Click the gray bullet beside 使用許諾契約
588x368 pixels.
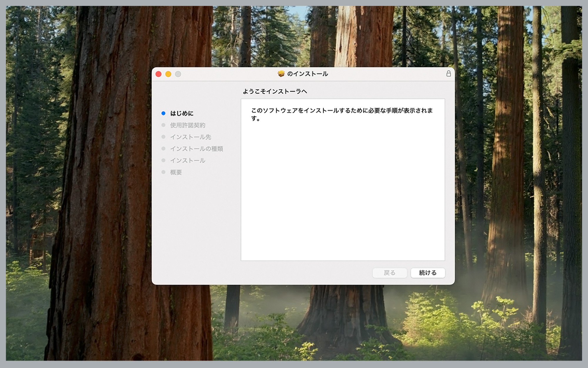click(x=163, y=125)
